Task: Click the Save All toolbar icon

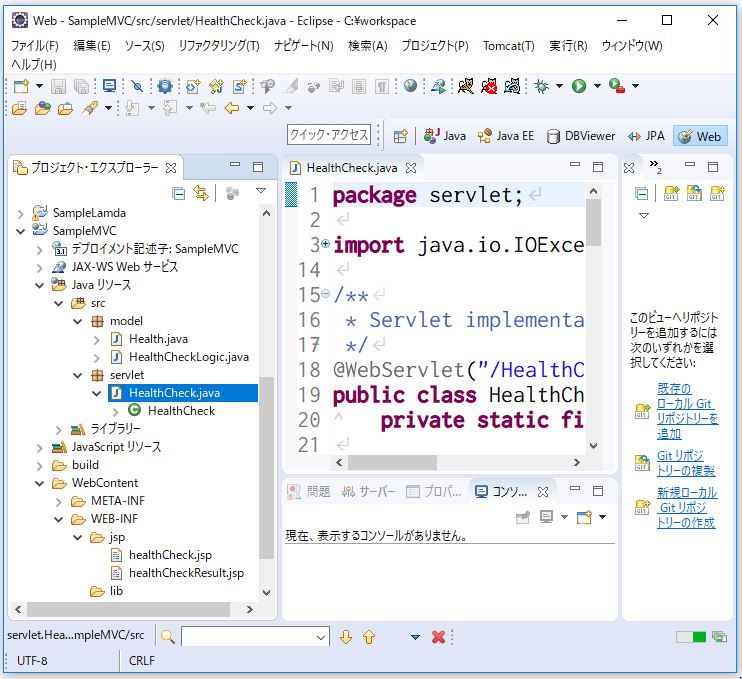Action: pos(81,86)
